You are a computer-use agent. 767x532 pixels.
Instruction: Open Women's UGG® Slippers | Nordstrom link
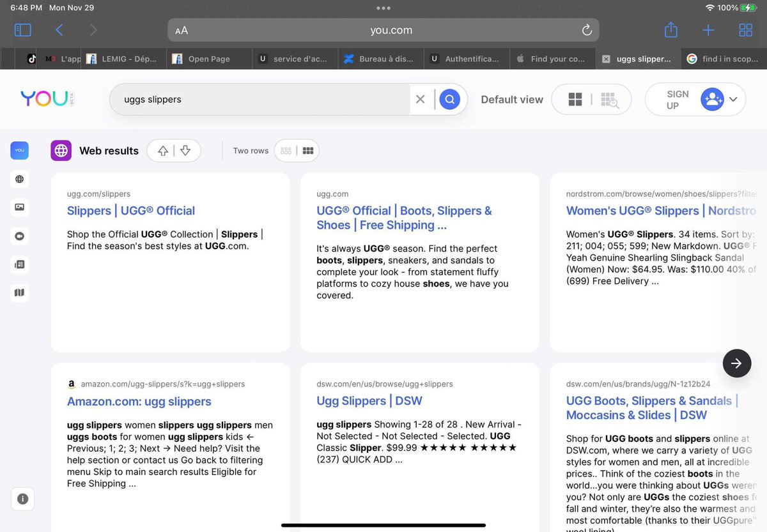[x=661, y=211]
